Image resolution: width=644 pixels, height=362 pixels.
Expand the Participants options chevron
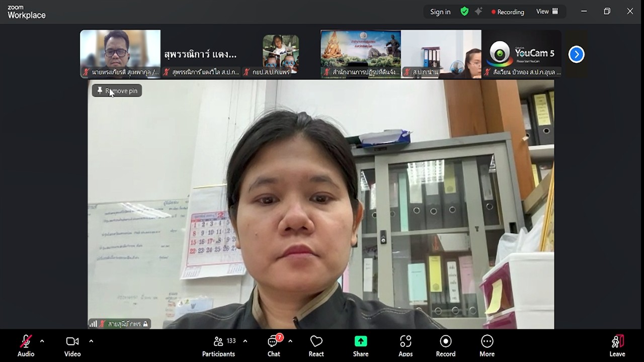[245, 341]
